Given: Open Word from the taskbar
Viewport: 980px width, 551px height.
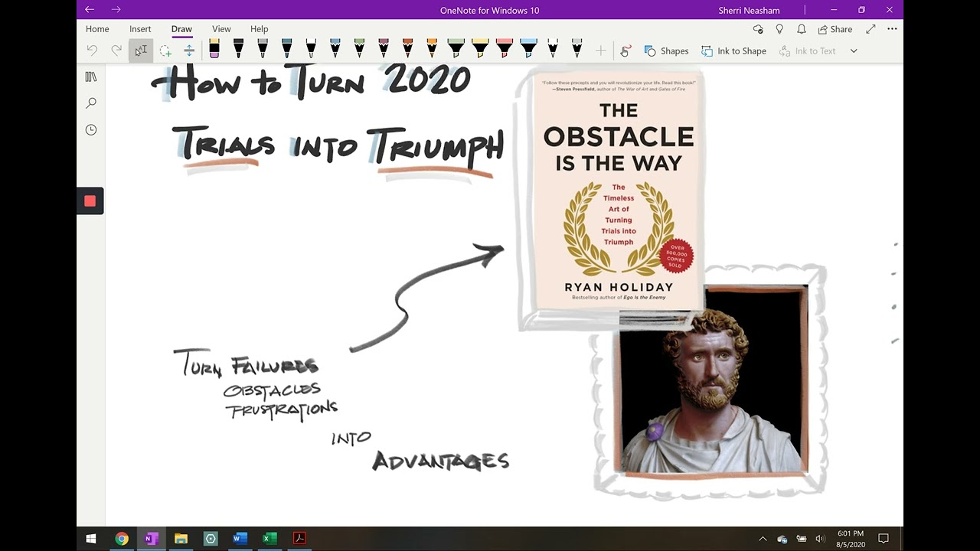Looking at the screenshot, I should tap(240, 539).
